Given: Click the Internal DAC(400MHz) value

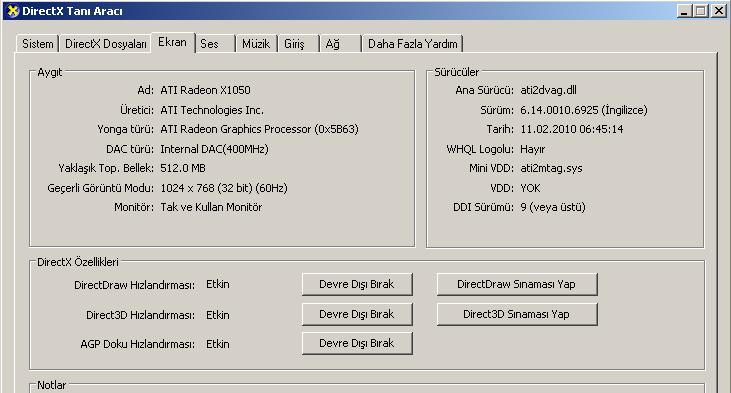Looking at the screenshot, I should point(214,149).
